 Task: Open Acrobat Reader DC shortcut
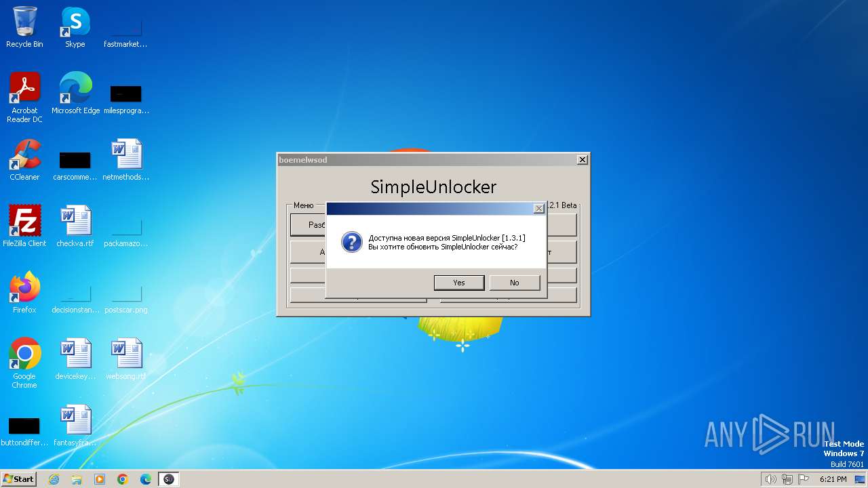(x=24, y=98)
